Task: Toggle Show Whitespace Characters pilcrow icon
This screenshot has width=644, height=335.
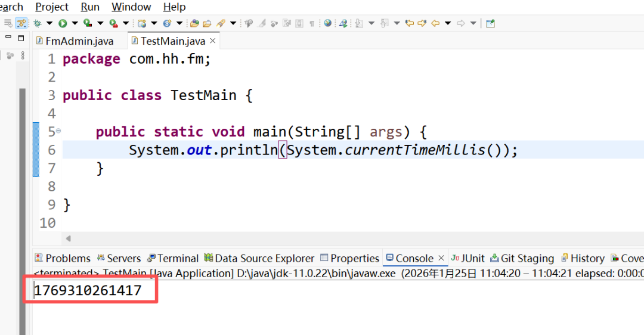Action: click(311, 23)
